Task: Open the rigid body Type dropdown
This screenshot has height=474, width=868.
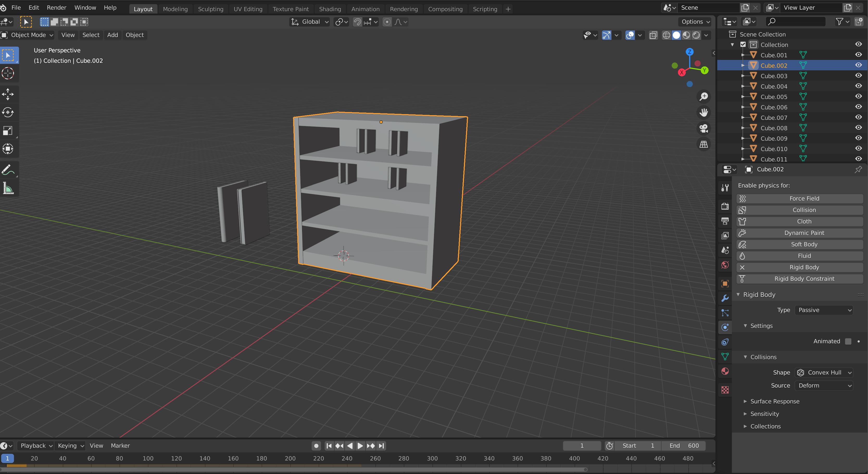Action: coord(823,310)
